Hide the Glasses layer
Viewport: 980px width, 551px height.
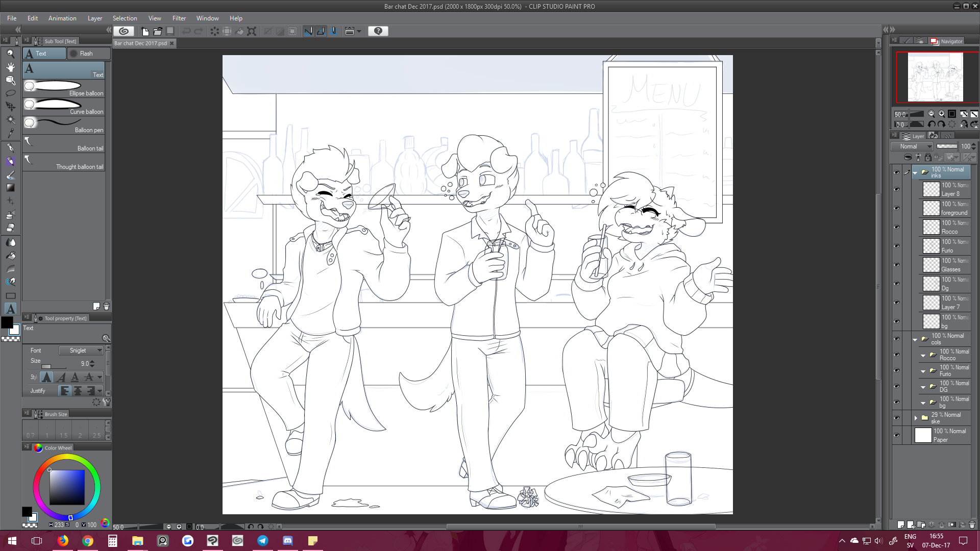896,265
